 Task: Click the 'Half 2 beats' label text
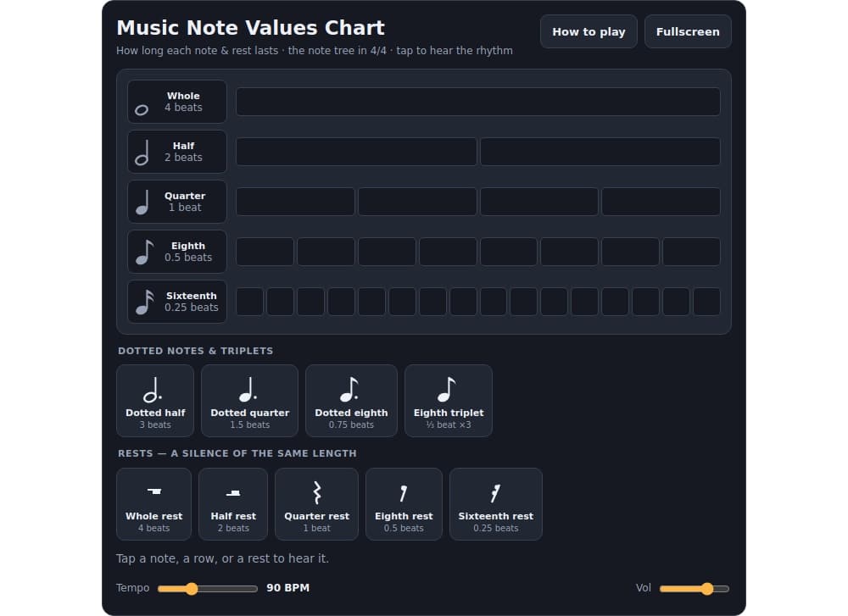[183, 152]
